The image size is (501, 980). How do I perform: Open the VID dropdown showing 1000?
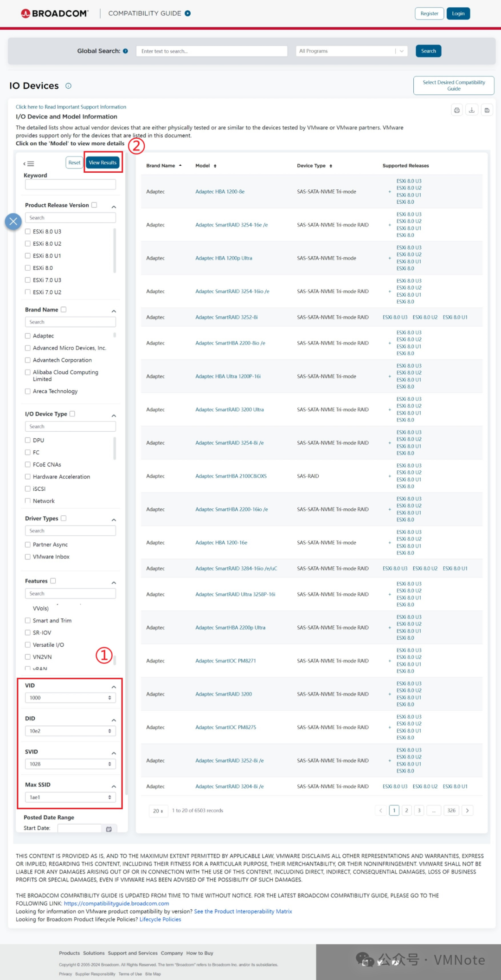pos(71,698)
